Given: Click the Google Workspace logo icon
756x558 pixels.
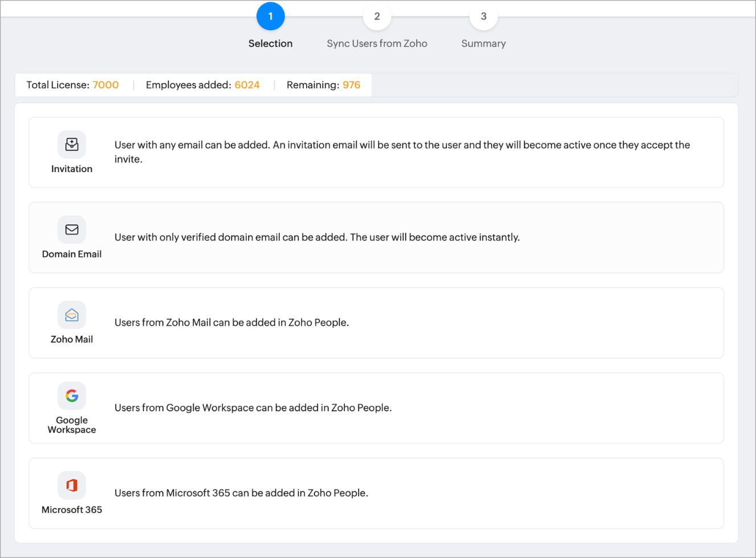Looking at the screenshot, I should [x=72, y=396].
